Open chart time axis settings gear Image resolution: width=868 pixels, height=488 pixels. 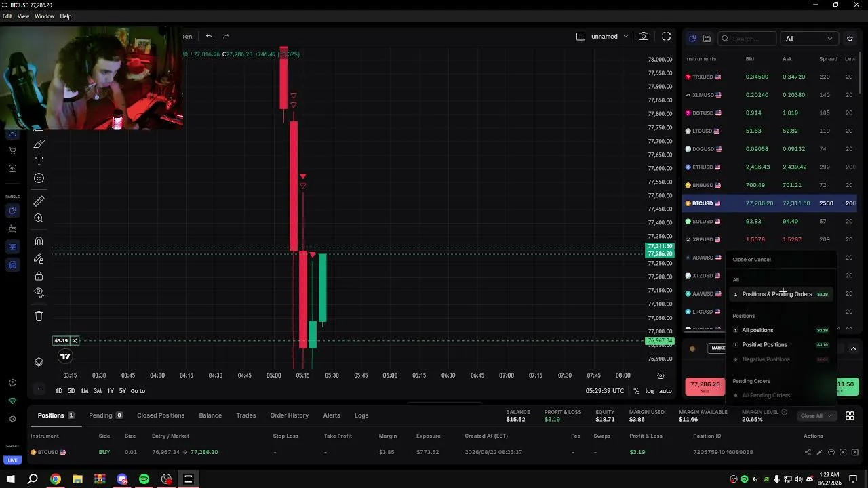tap(660, 375)
